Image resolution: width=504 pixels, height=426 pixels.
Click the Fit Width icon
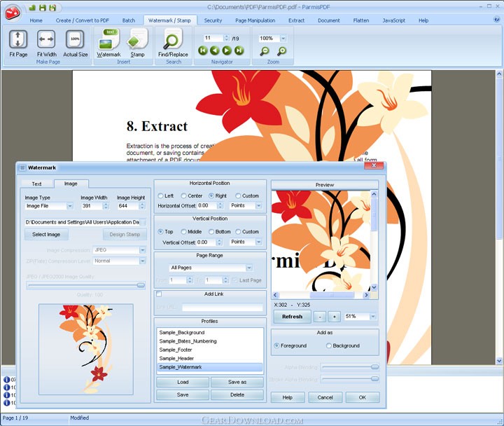(x=46, y=39)
